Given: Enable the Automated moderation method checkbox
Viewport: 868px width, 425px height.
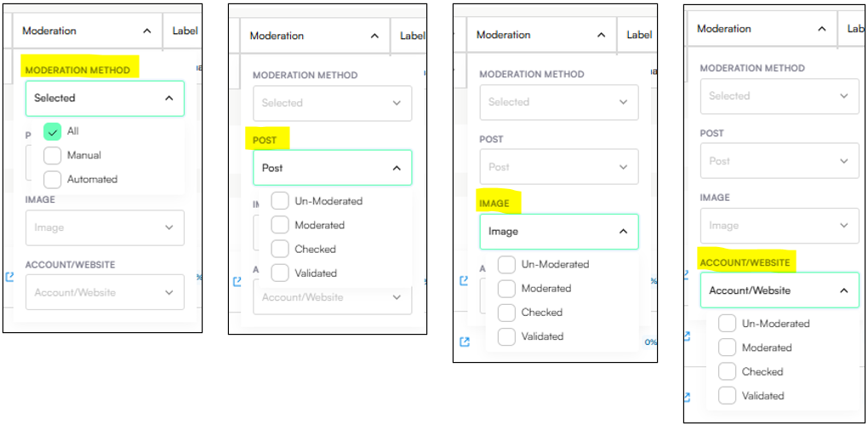Looking at the screenshot, I should pyautogui.click(x=53, y=180).
